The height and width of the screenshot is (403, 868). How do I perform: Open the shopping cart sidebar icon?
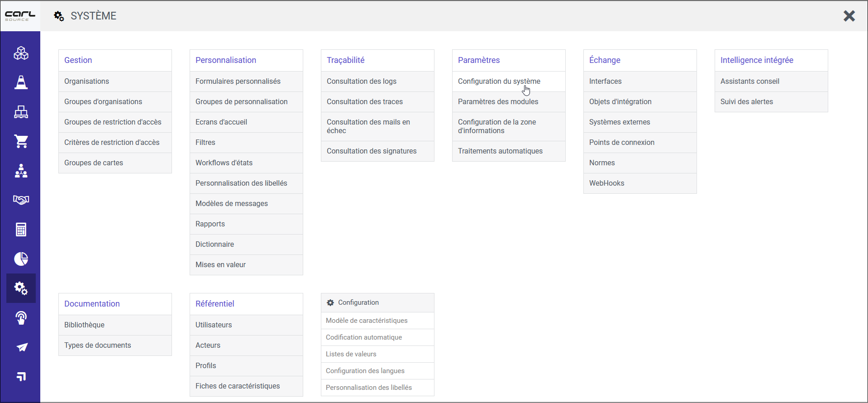coord(21,141)
